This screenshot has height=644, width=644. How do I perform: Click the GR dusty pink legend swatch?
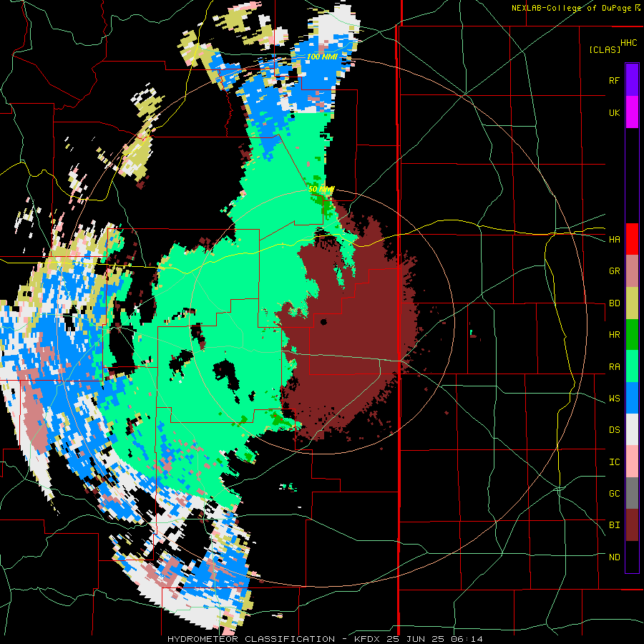[x=632, y=271]
